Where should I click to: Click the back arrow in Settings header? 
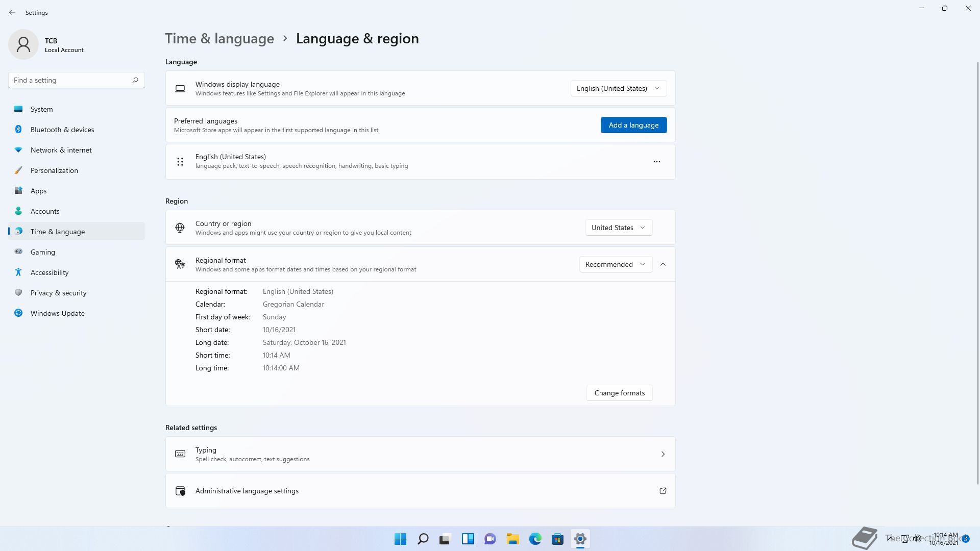pyautogui.click(x=12, y=12)
